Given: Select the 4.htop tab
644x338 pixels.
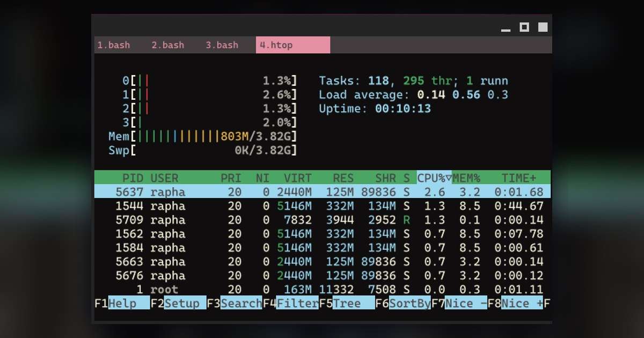Looking at the screenshot, I should click(293, 45).
